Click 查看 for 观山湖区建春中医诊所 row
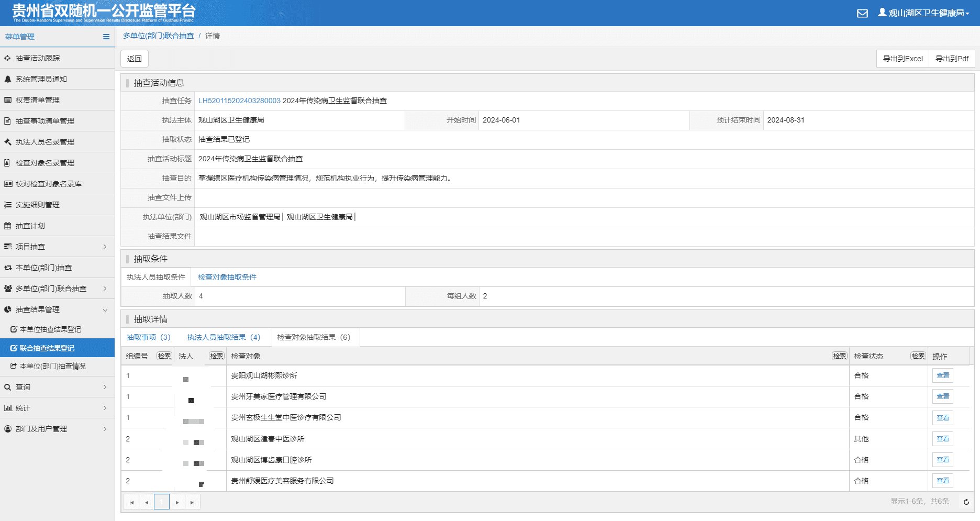 pos(943,439)
